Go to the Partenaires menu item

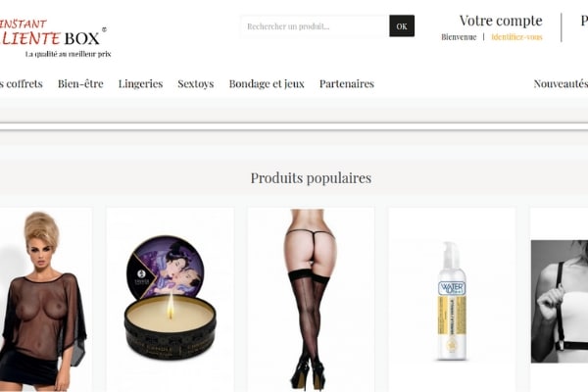click(x=347, y=83)
